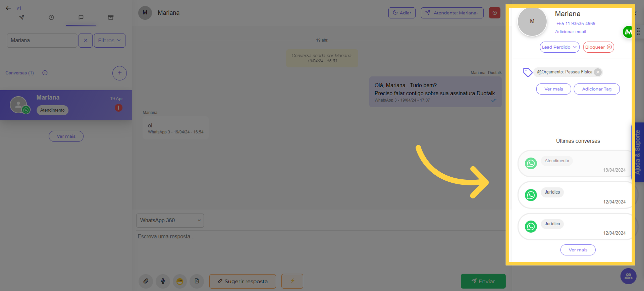The width and height of the screenshot is (644, 291).
Task: Click the paperclip attachment icon
Action: pos(146,281)
